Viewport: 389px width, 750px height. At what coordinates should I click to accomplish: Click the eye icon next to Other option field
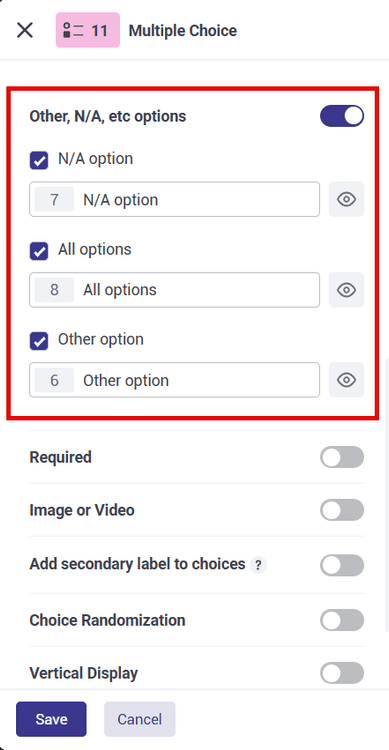point(346,380)
